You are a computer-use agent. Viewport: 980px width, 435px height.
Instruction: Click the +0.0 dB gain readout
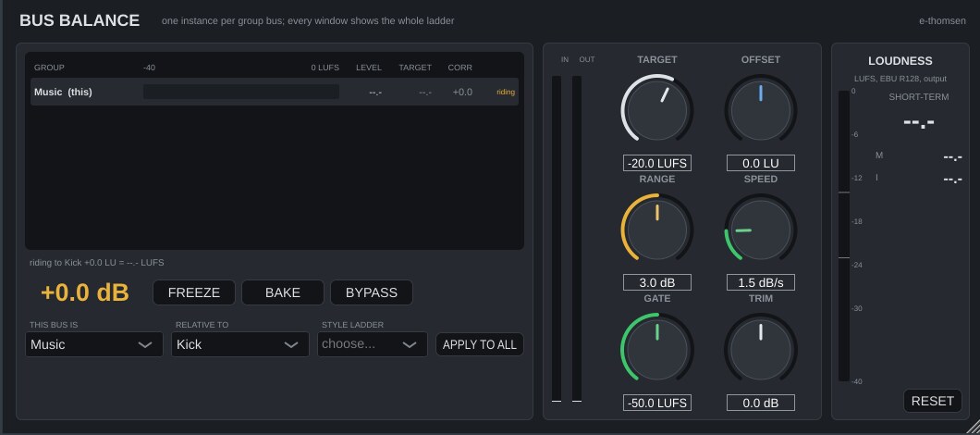pyautogui.click(x=84, y=292)
